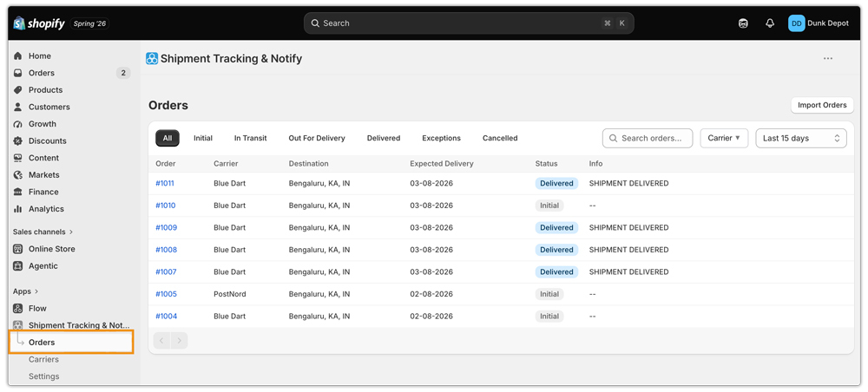Viewport: 868px width, 392px height.
Task: Click the Orders count badge 2
Action: tap(123, 73)
